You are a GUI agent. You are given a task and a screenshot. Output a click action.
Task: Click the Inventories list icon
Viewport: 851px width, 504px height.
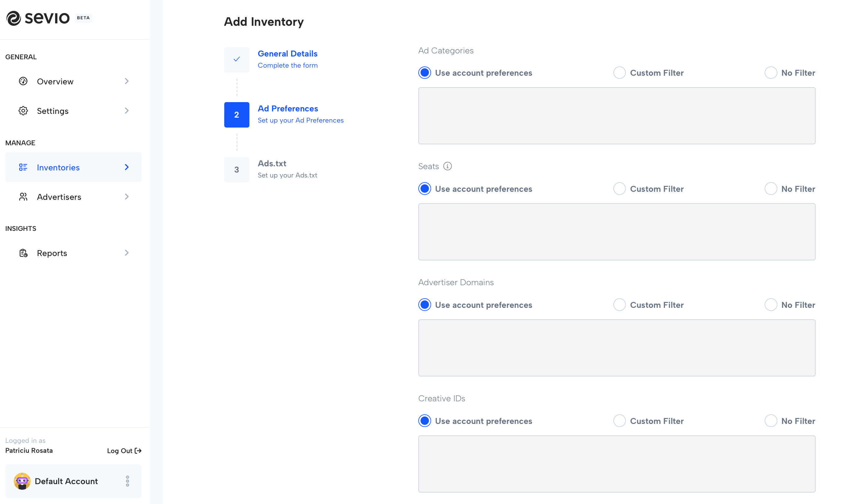pyautogui.click(x=23, y=167)
